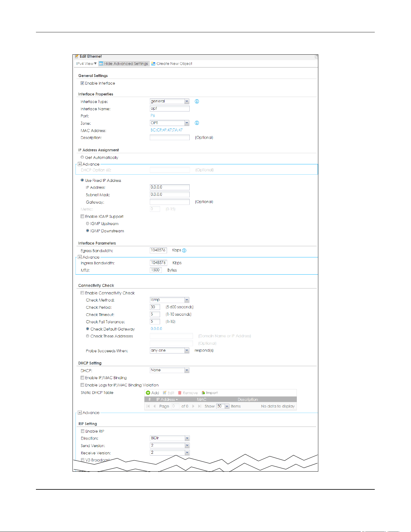Click the Create New Object icon
This screenshot has width=411, height=532.
click(x=153, y=64)
